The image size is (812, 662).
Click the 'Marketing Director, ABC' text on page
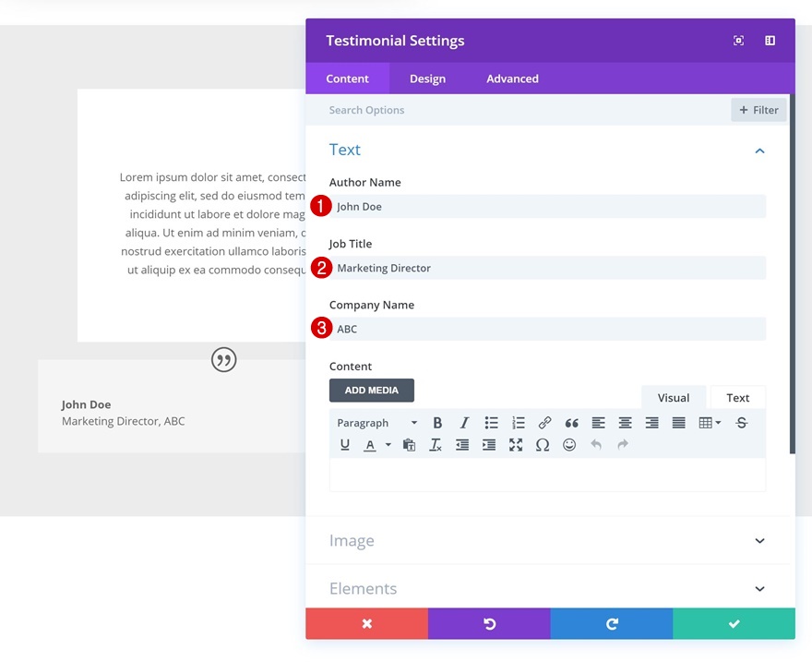click(x=124, y=421)
